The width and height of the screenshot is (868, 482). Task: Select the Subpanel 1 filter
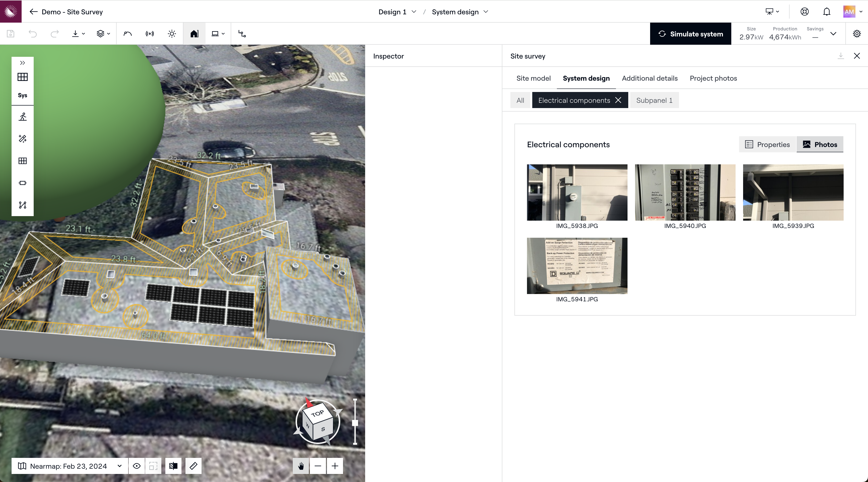tap(654, 100)
